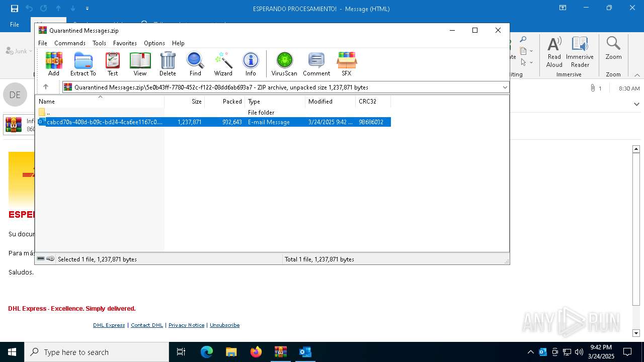Open the View tool in WinRAR
This screenshot has height=362, width=644.
(x=140, y=64)
